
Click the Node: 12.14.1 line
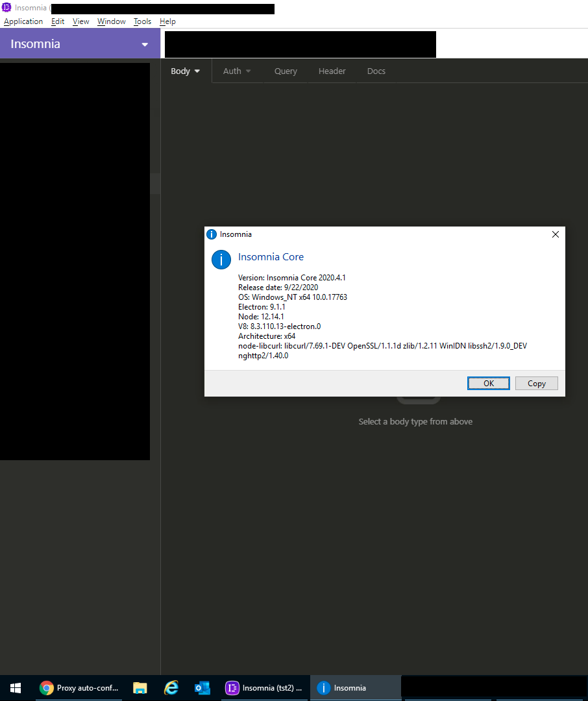[261, 317]
